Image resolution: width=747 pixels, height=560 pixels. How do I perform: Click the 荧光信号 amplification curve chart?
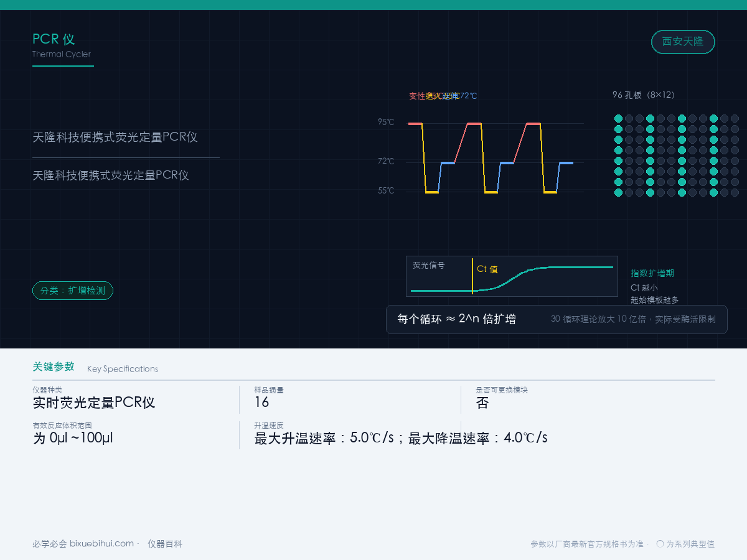[x=512, y=276]
